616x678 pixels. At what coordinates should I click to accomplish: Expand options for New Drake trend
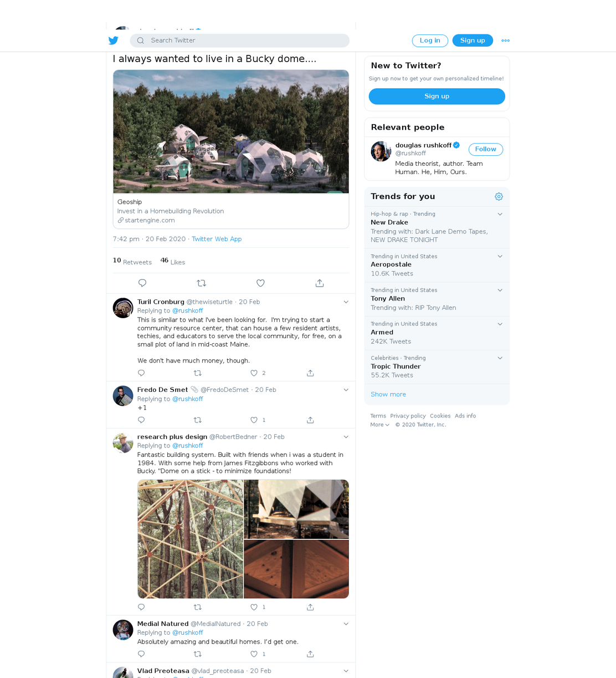tap(500, 214)
